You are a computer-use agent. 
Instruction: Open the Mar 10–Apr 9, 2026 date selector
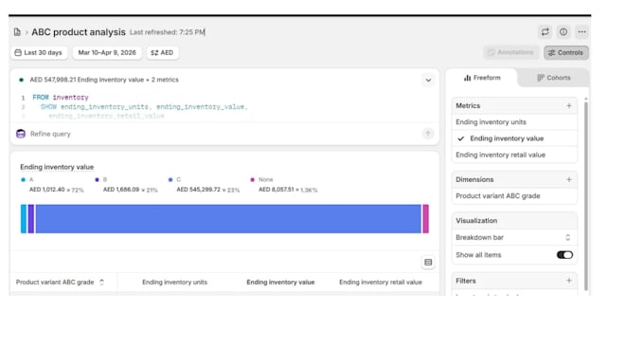[107, 53]
